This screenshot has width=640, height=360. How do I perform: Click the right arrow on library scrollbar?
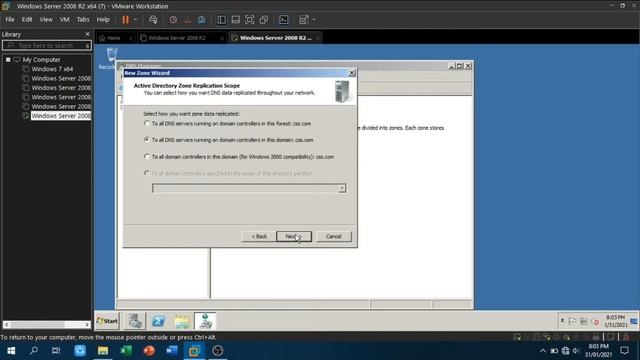(87, 324)
